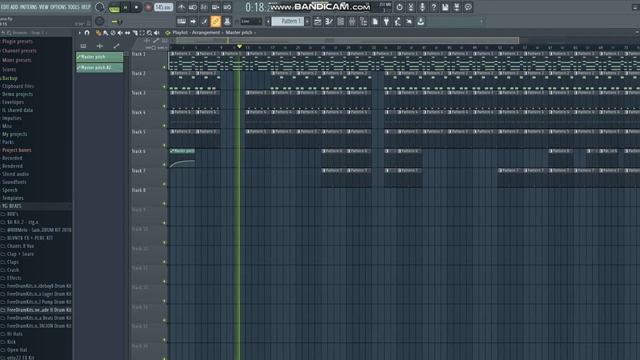This screenshot has height=360, width=640.
Task: Open the plugin picker plug icon
Action: 386,21
